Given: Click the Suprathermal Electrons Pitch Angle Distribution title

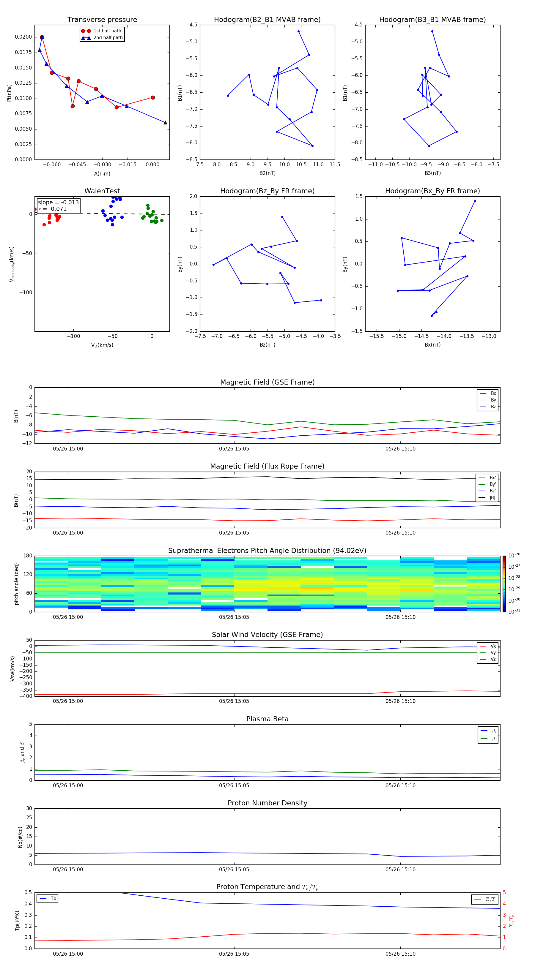Looking at the screenshot, I should (267, 551).
